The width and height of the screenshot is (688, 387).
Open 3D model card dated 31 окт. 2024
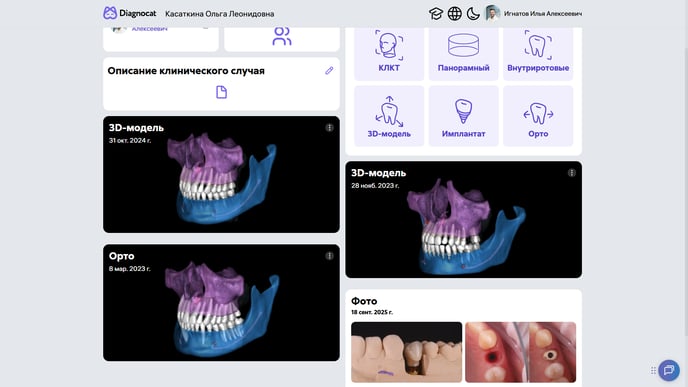[x=221, y=175]
